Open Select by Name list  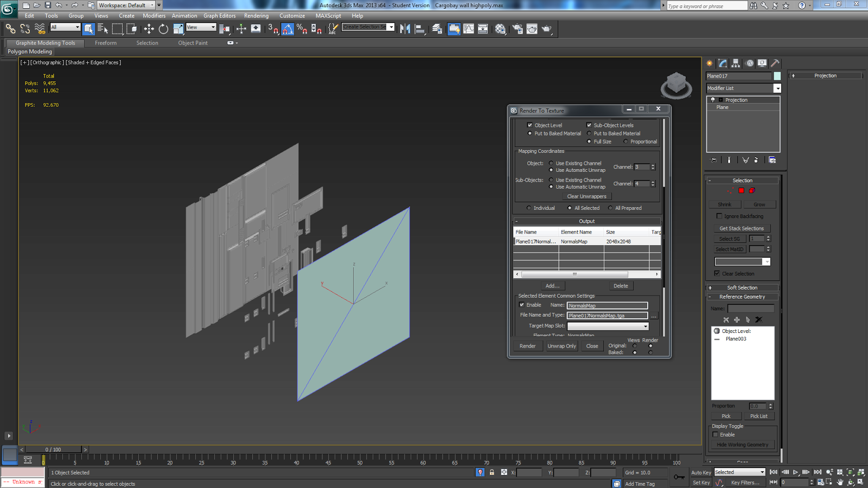[x=103, y=29]
